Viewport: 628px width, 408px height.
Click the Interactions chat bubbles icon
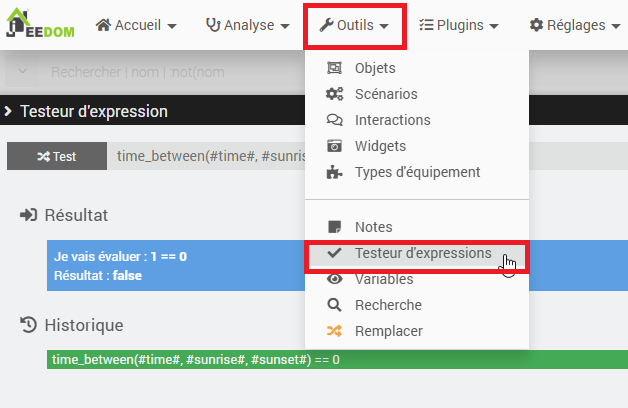335,120
